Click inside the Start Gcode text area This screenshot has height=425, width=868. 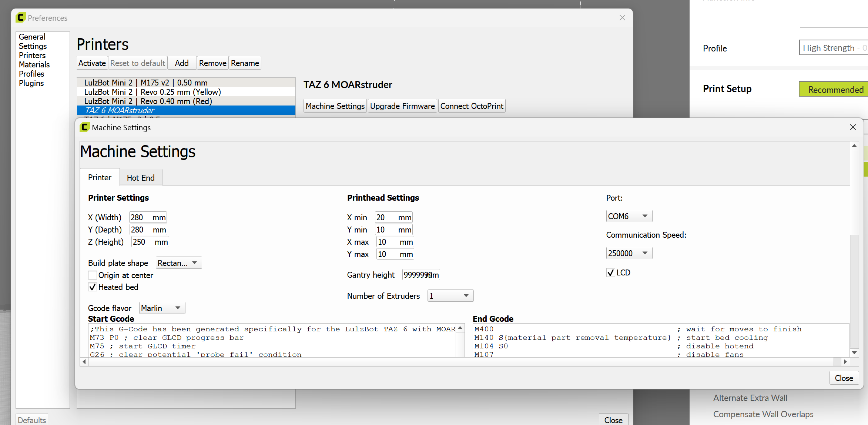tap(272, 341)
